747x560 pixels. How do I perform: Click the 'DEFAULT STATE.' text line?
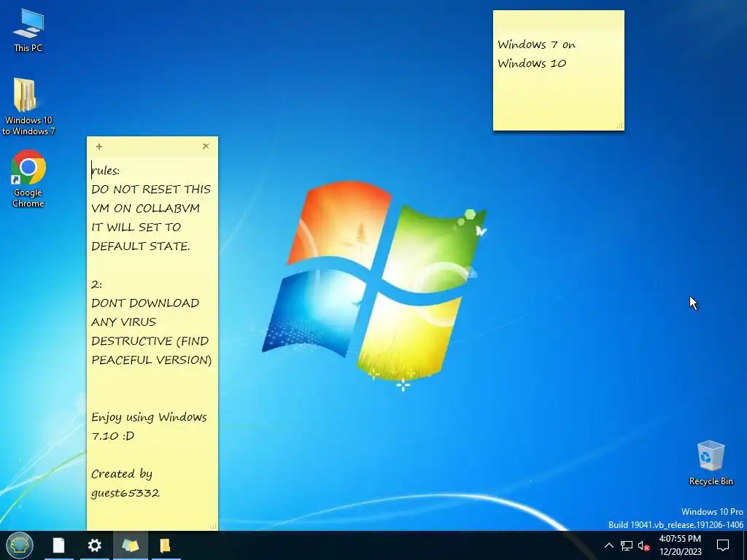point(141,246)
